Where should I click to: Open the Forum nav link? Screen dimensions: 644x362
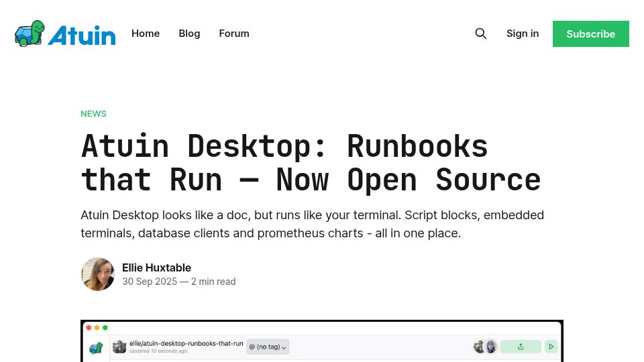pyautogui.click(x=234, y=34)
